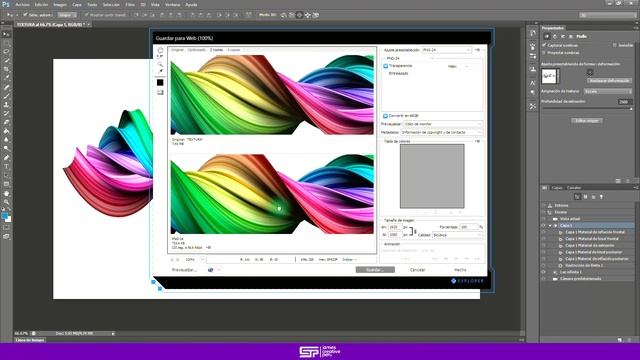Click the Cancelar button
This screenshot has width=640, height=360.
point(418,270)
